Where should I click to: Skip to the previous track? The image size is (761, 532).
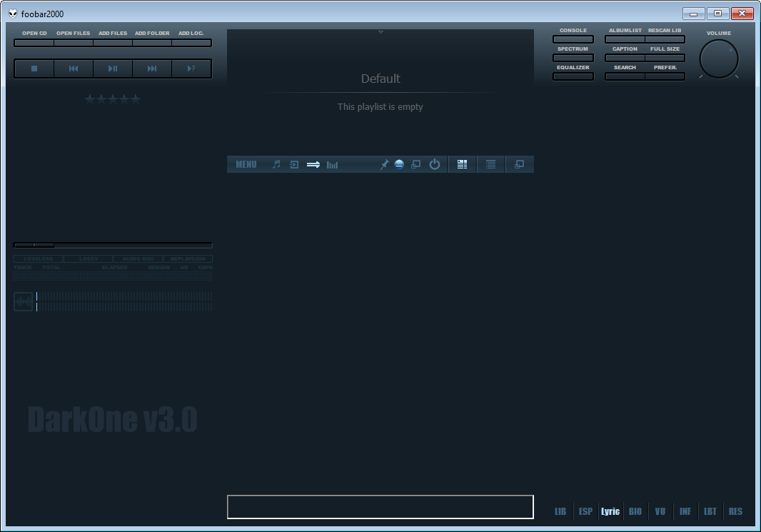pos(74,69)
